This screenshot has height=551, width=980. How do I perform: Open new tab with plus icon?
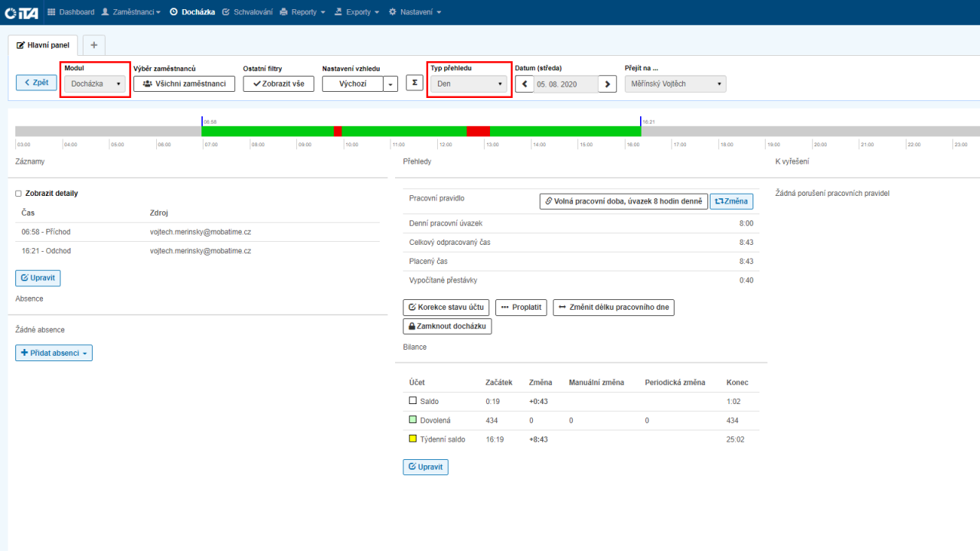pyautogui.click(x=94, y=44)
